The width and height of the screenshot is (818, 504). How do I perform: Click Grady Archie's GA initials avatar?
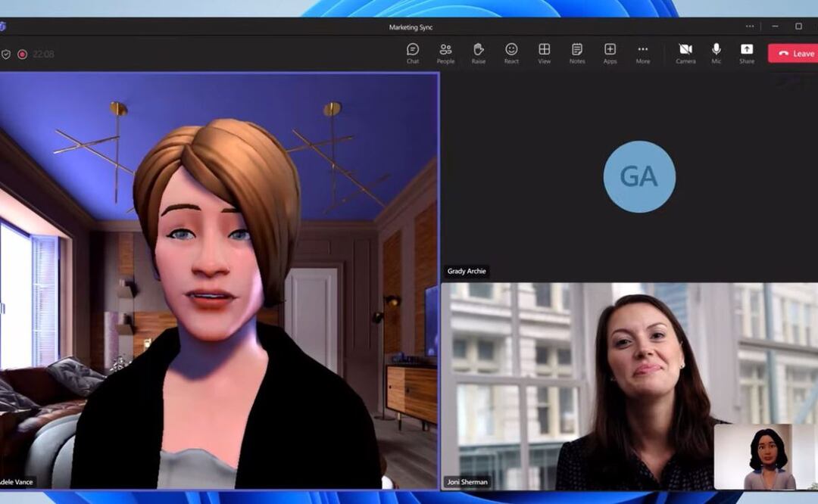tap(639, 176)
